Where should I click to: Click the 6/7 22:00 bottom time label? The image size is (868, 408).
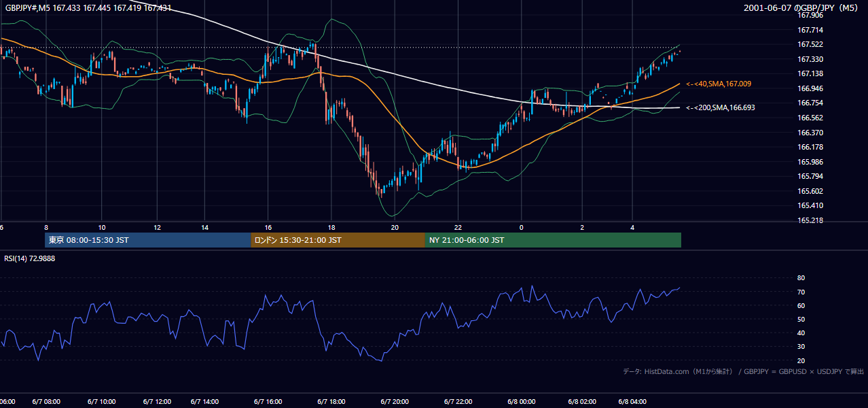(x=458, y=402)
